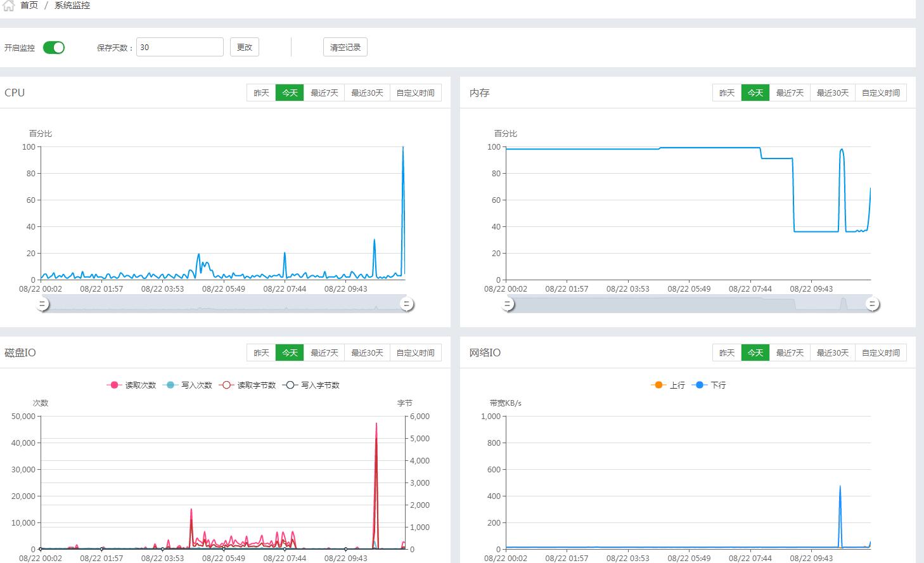Open 自定义时间 in 内存 panel

pos(881,93)
